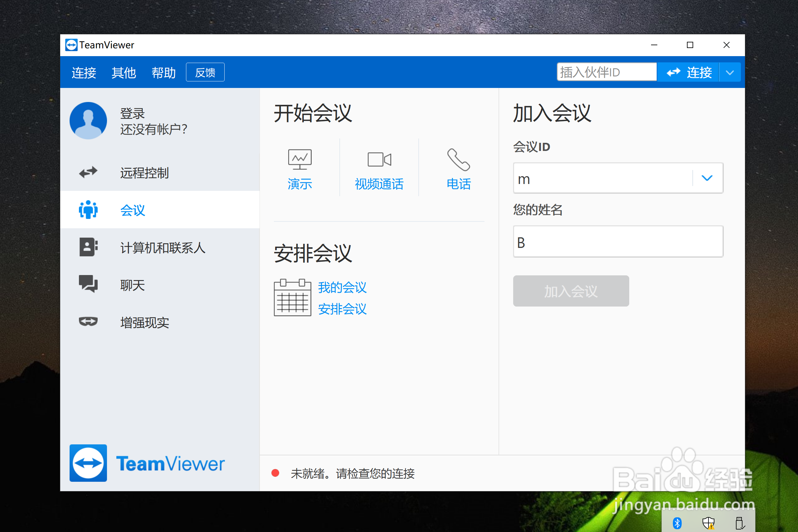Click the phone handset icon

(459, 159)
